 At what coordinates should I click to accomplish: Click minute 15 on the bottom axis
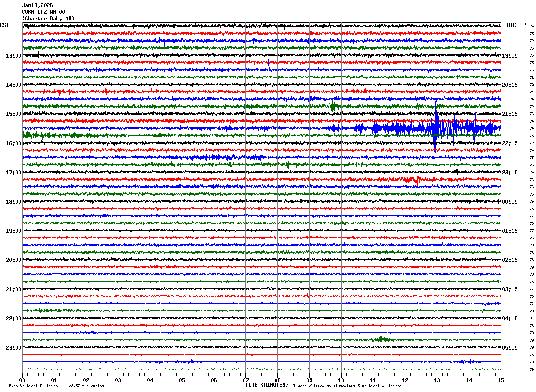pyautogui.click(x=501, y=380)
